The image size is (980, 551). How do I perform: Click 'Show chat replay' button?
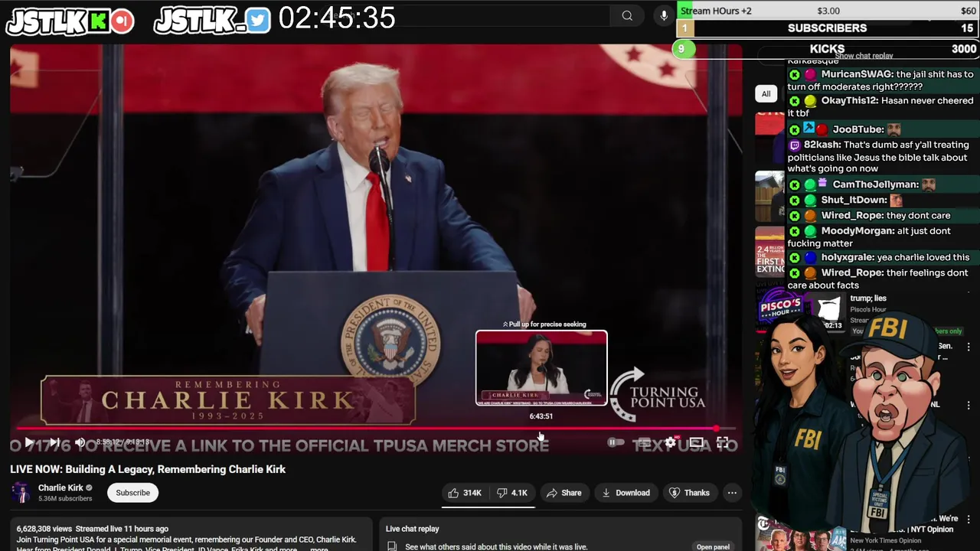(864, 56)
